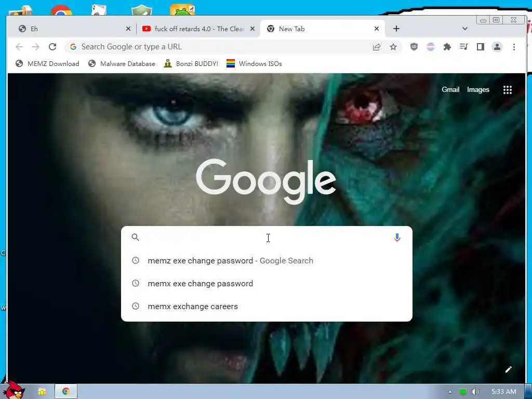The image size is (532, 399).
Task: Expand the tab search chevron
Action: pyautogui.click(x=465, y=29)
